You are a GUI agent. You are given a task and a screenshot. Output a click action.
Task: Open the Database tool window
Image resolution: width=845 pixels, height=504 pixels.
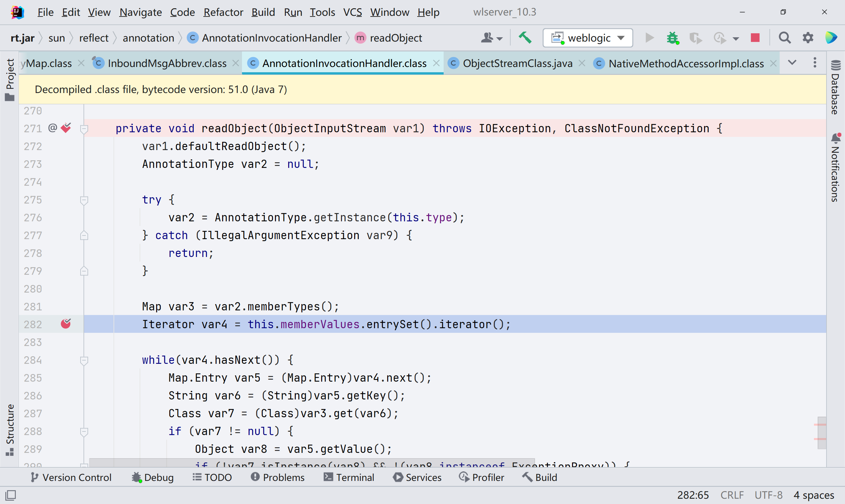(x=835, y=87)
